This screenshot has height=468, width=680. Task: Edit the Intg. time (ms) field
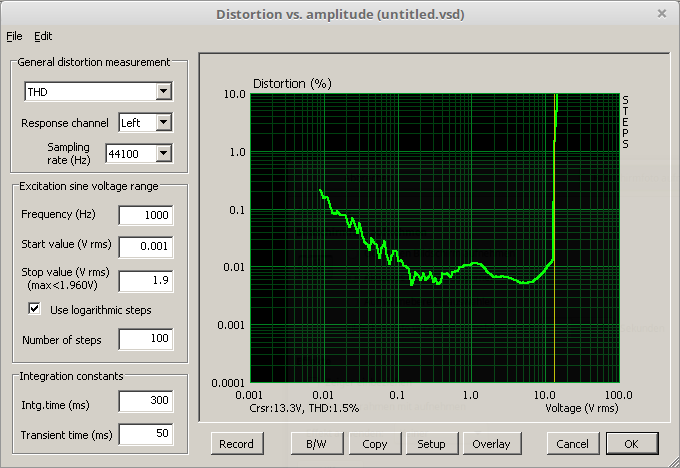(x=145, y=401)
